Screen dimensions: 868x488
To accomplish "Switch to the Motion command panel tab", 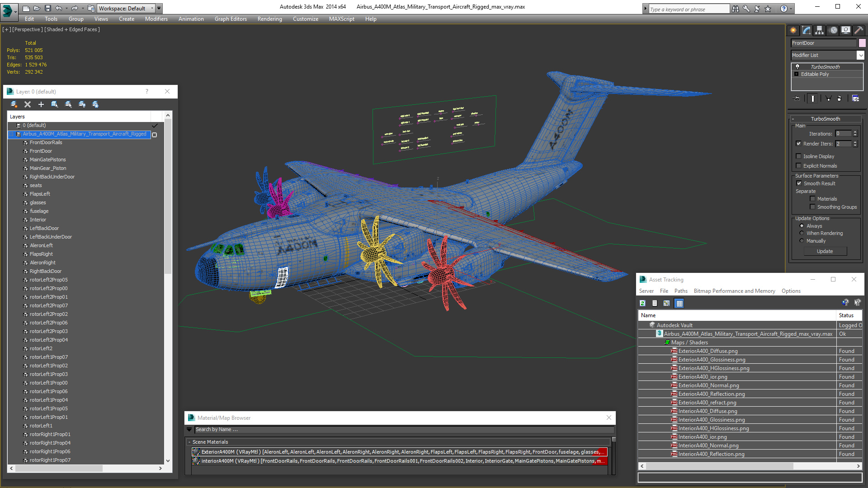I will tap(833, 30).
